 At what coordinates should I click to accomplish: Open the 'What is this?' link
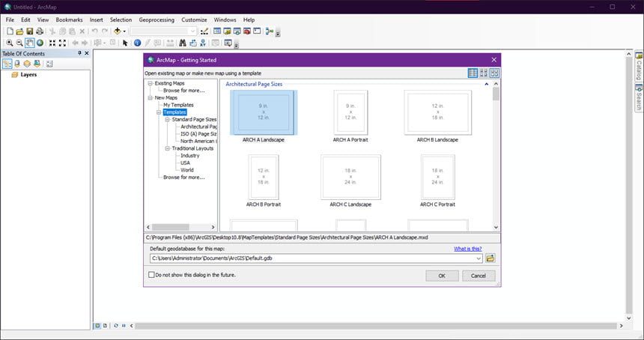click(468, 249)
